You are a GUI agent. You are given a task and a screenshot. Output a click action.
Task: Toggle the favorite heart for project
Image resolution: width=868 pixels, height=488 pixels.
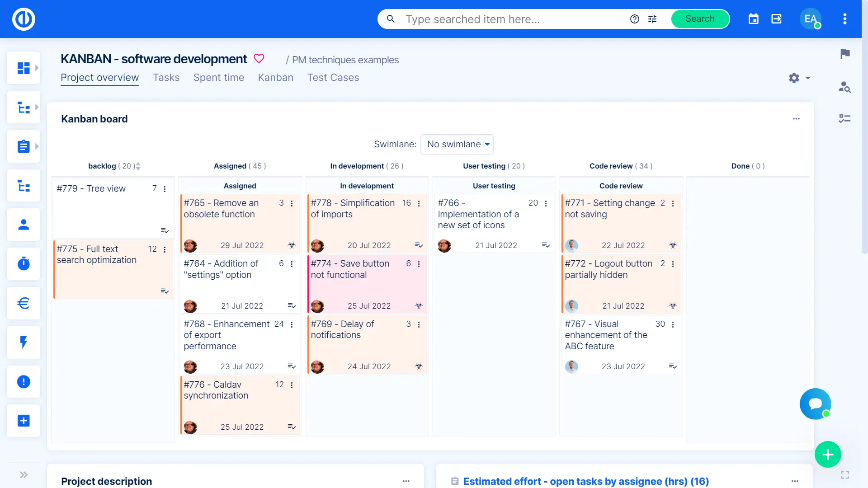[x=259, y=59]
